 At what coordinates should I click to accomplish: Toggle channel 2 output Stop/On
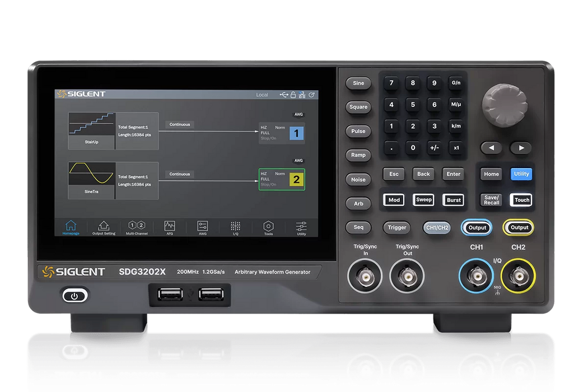pos(268,184)
